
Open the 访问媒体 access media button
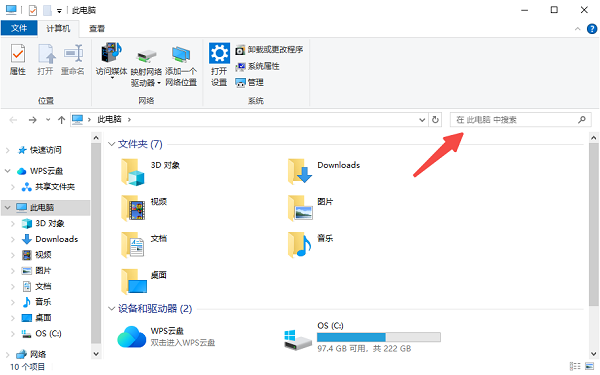click(111, 60)
